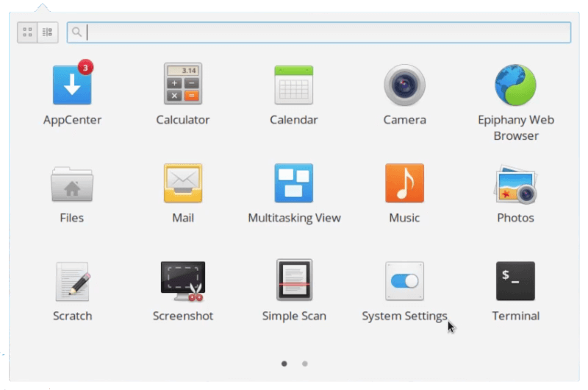Open Epiphany Web Browser
588x390 pixels.
click(516, 85)
